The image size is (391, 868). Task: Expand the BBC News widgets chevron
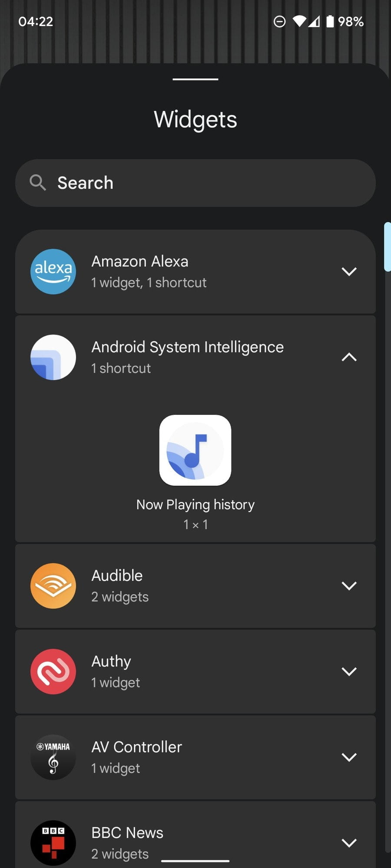point(349,843)
